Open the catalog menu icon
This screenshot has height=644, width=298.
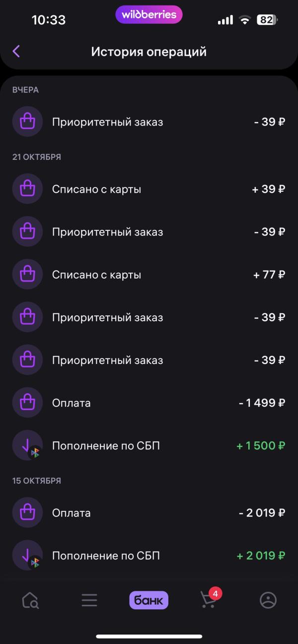(89, 600)
